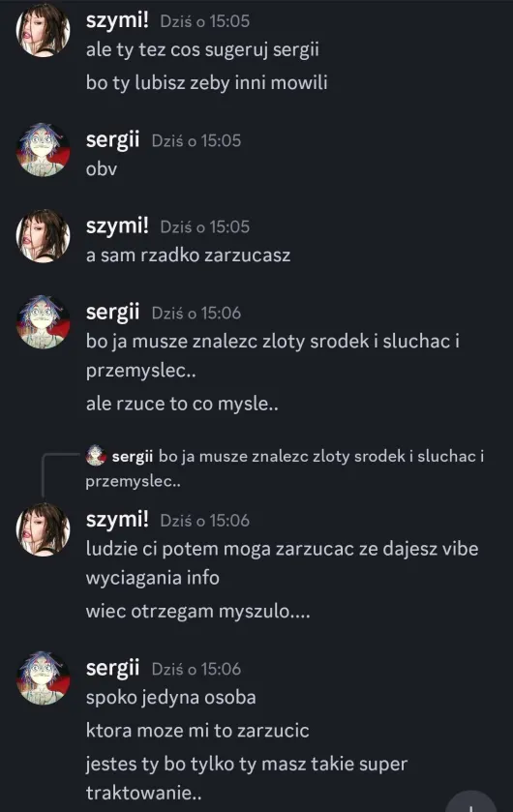
Task: Open szymi! avatar beside 'ludzie ci potem' message
Action: 44,529
